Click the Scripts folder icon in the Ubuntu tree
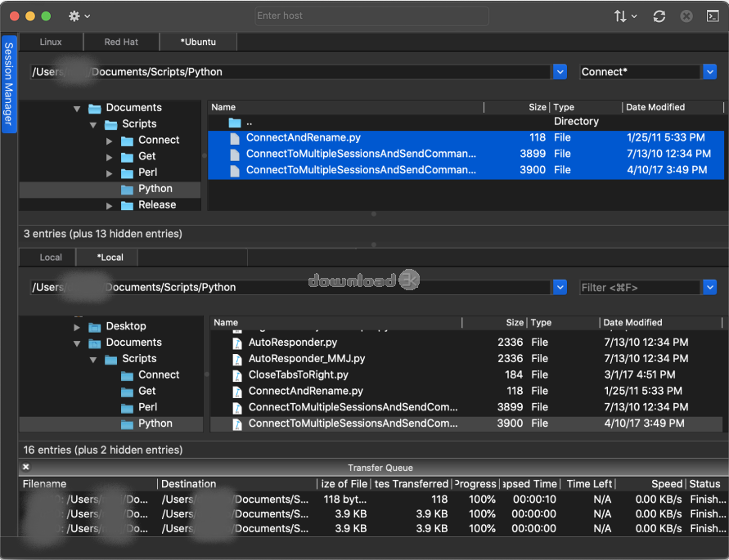The width and height of the screenshot is (729, 560). (x=110, y=124)
